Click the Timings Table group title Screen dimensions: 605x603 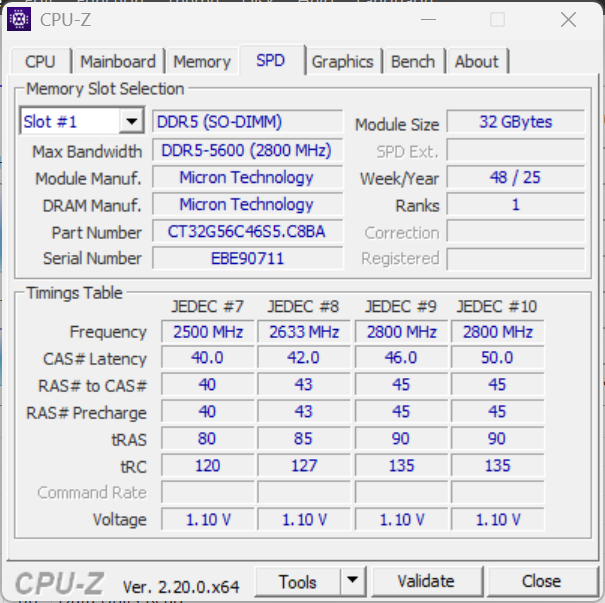tap(74, 293)
